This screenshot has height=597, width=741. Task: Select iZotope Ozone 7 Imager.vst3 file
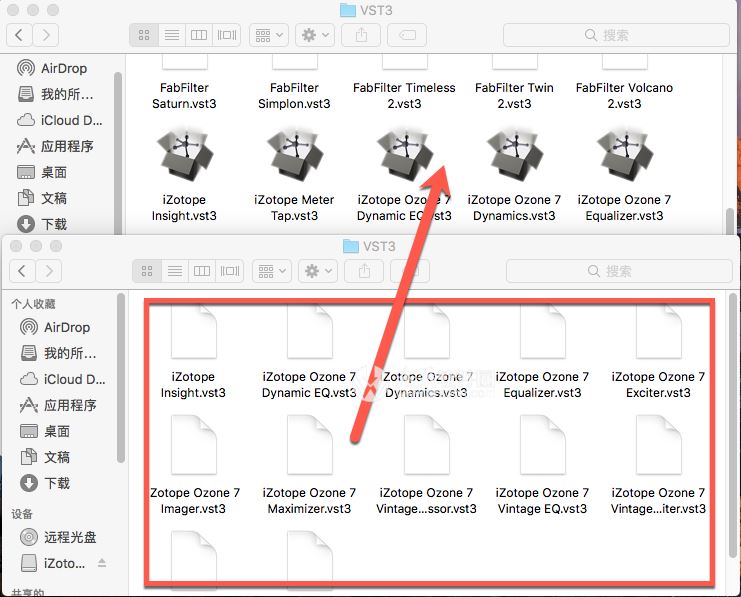pos(194,466)
